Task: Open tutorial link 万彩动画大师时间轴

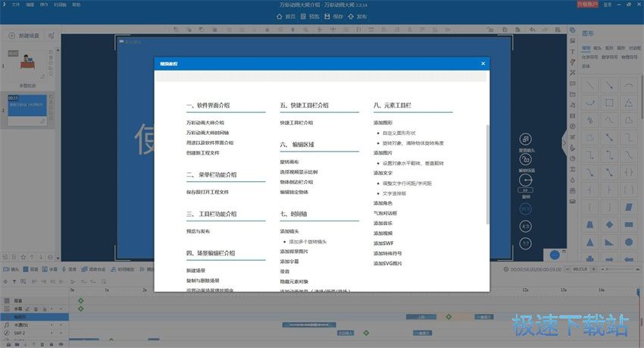Action: click(x=208, y=133)
